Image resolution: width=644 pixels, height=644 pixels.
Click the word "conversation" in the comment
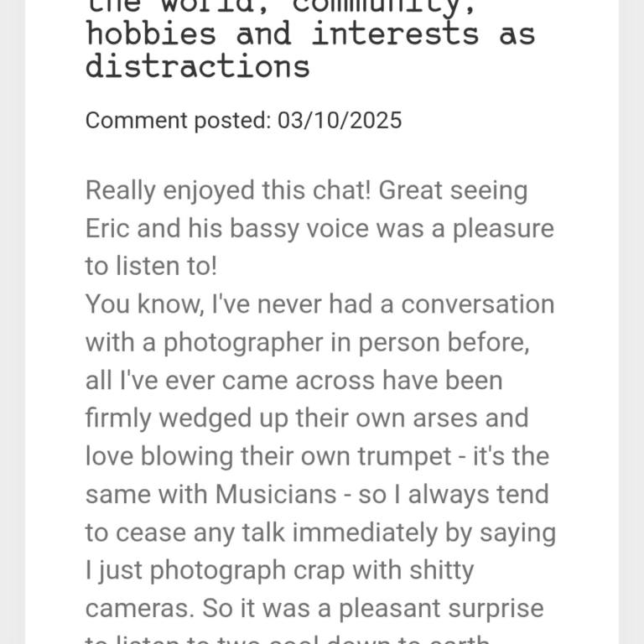click(x=477, y=304)
